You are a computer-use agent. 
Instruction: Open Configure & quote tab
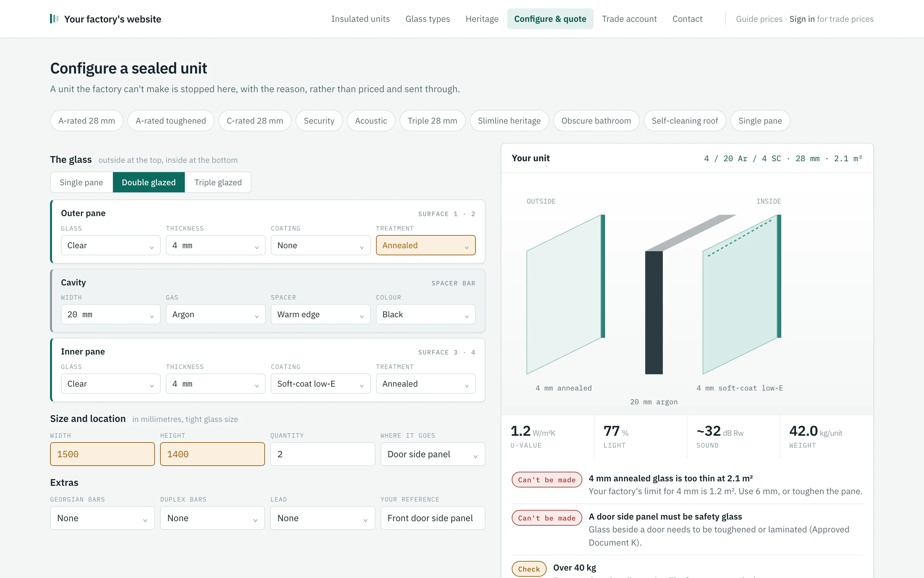[x=550, y=19]
